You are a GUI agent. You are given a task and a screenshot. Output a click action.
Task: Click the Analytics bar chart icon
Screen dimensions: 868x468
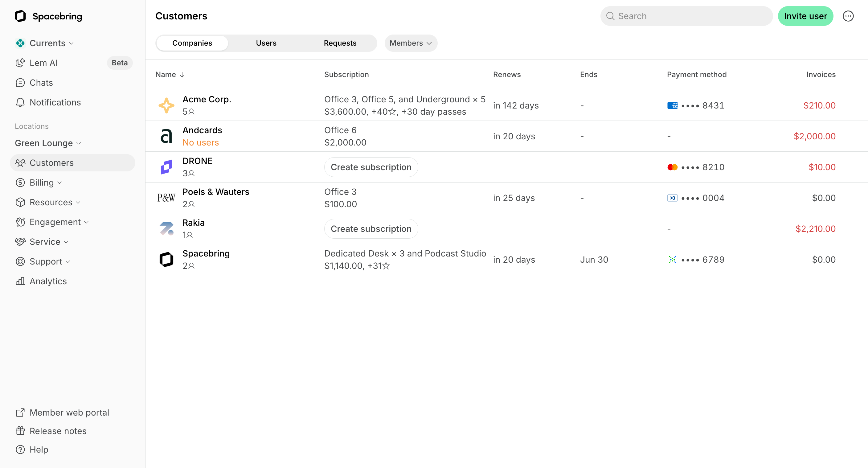tap(20, 281)
